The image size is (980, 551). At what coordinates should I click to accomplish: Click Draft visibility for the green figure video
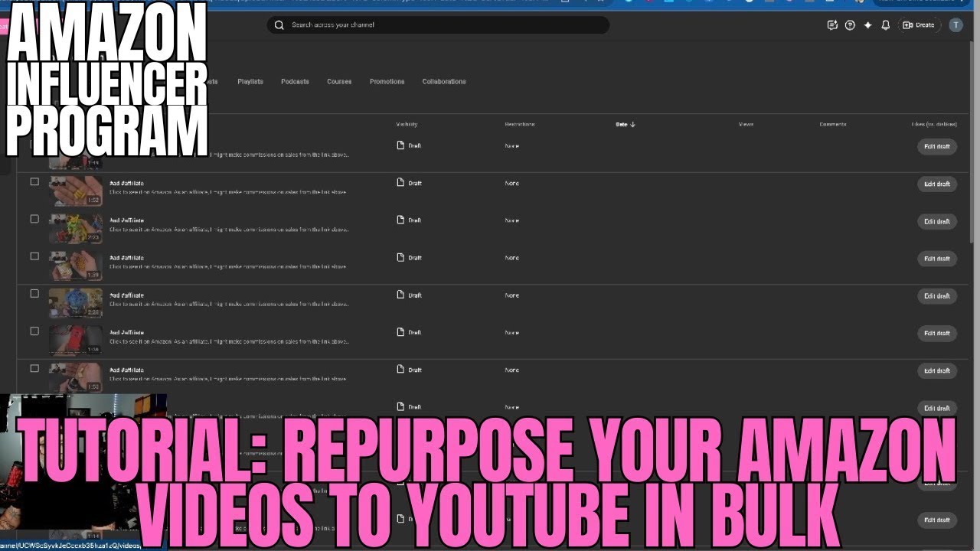pos(409,220)
